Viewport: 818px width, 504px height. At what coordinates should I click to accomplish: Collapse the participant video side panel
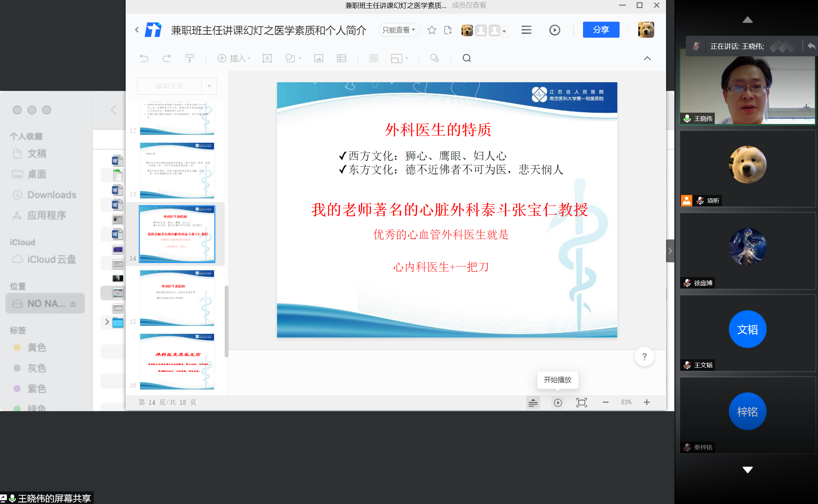(670, 251)
